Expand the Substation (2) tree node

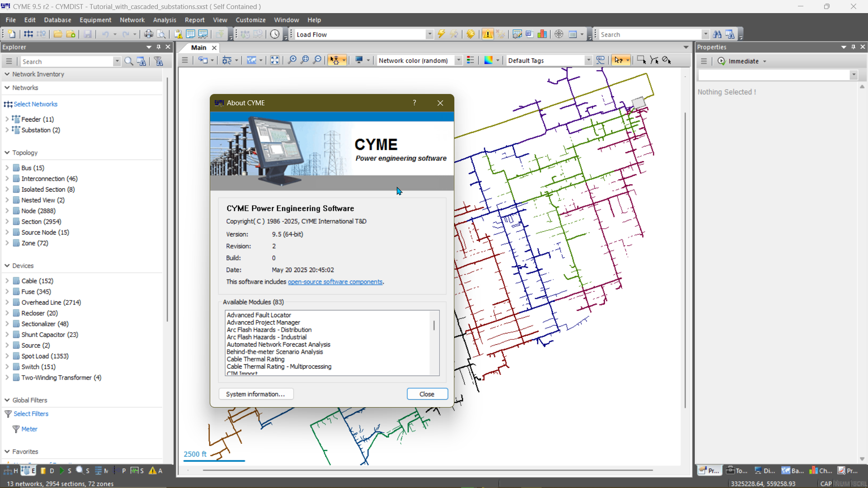pyautogui.click(x=7, y=130)
